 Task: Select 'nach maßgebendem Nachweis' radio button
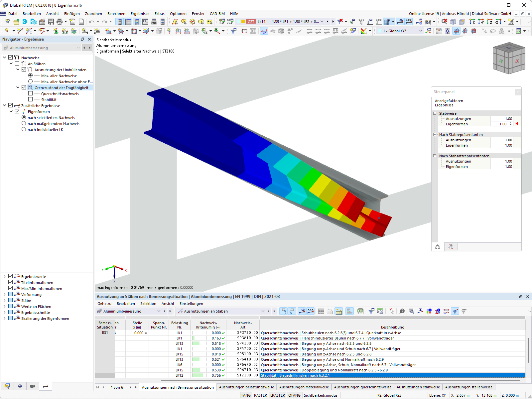click(24, 123)
